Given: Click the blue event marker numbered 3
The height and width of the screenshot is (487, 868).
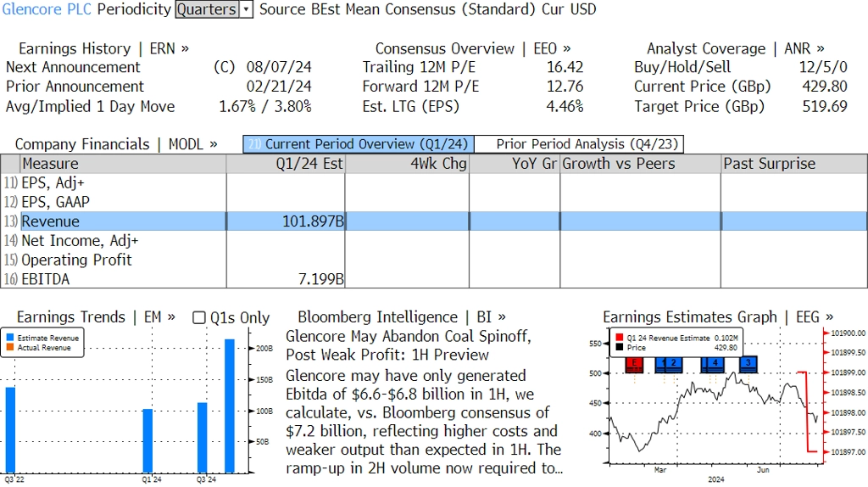Looking at the screenshot, I should (x=748, y=364).
